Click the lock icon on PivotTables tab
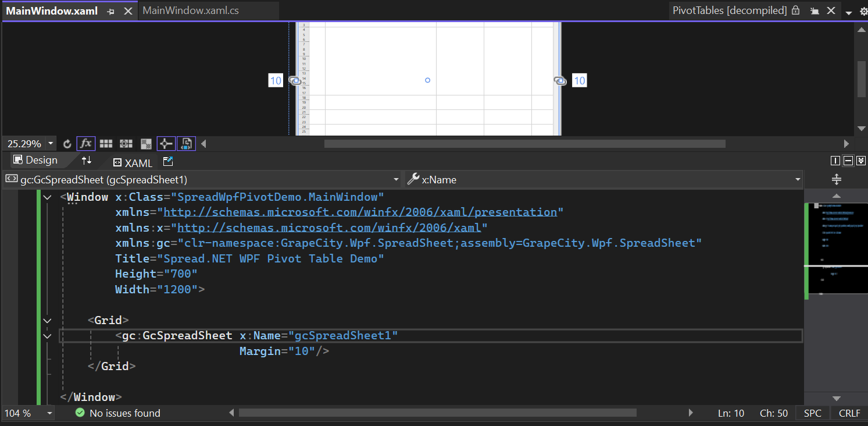The image size is (868, 426). [796, 10]
